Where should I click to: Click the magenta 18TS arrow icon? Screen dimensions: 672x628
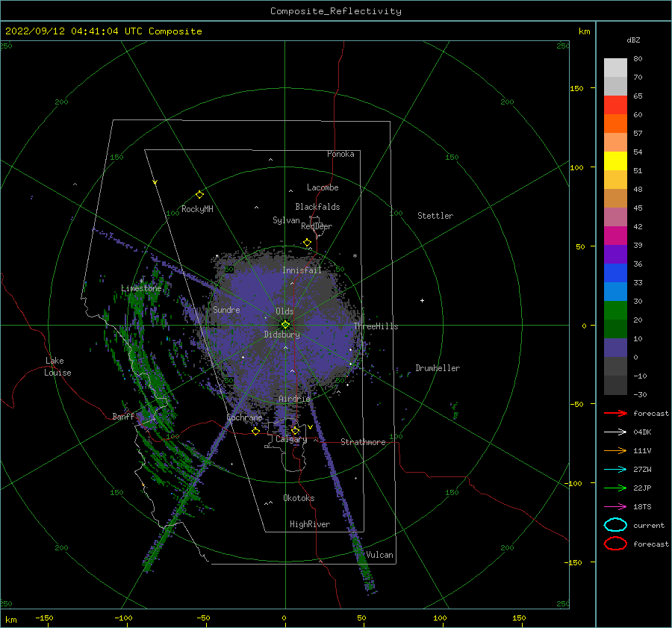tap(615, 507)
